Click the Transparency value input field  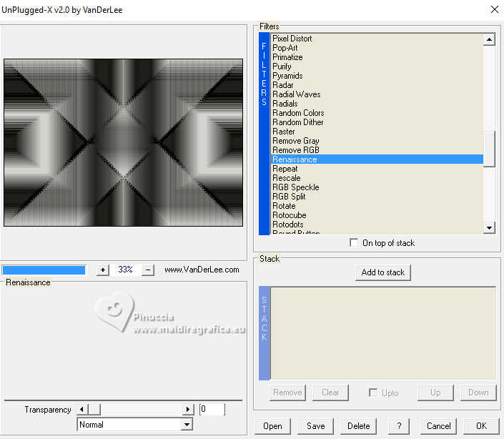(212, 410)
